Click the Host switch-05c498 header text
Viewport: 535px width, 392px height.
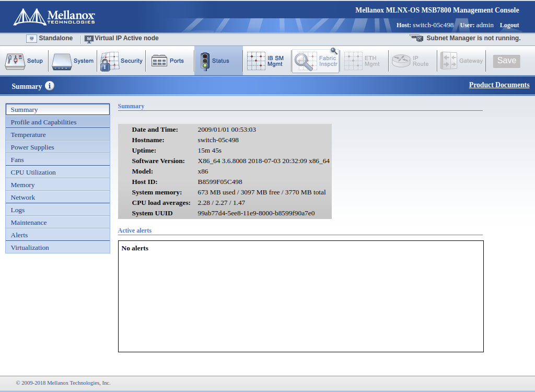(425, 25)
